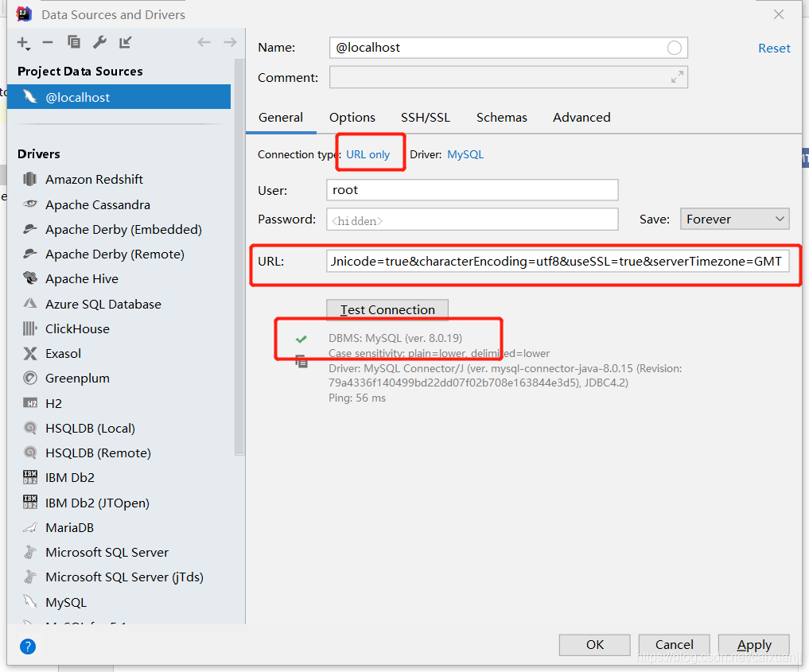Click the Add data source plus icon
This screenshot has height=672, width=809.
pyautogui.click(x=23, y=43)
